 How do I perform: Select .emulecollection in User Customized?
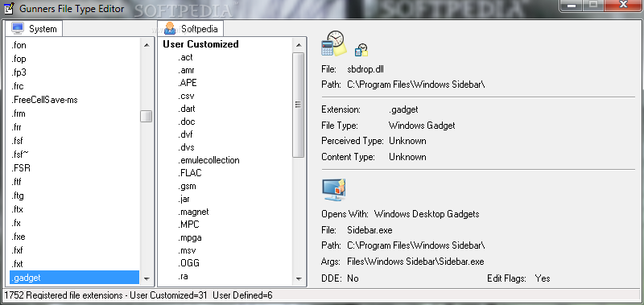[208, 160]
